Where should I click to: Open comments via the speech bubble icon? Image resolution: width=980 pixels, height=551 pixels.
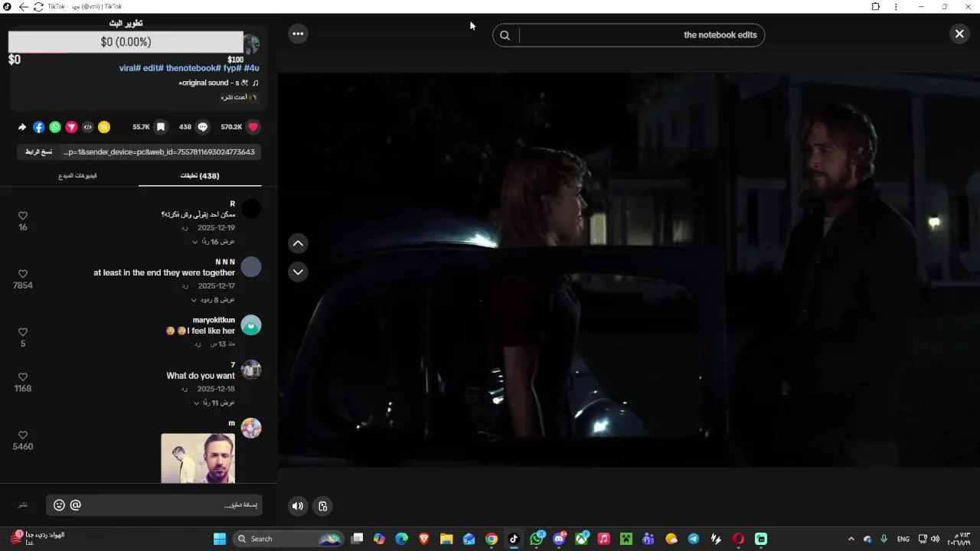[203, 127]
